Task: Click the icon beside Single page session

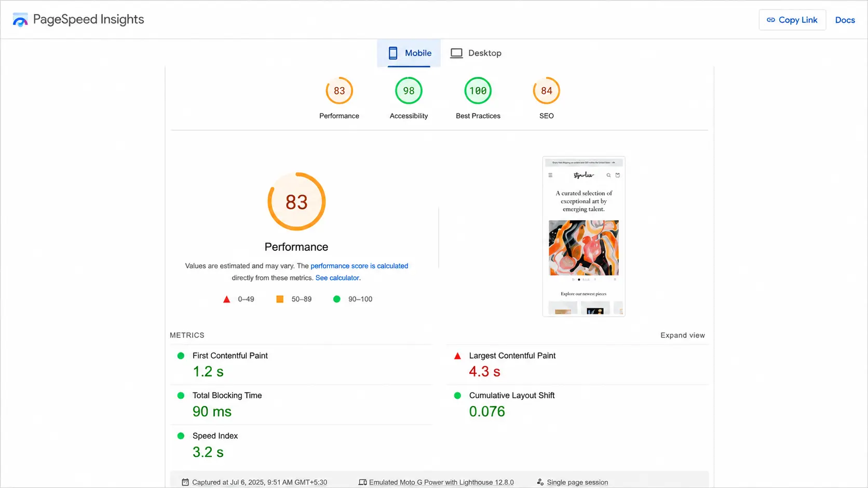Action: pyautogui.click(x=540, y=482)
